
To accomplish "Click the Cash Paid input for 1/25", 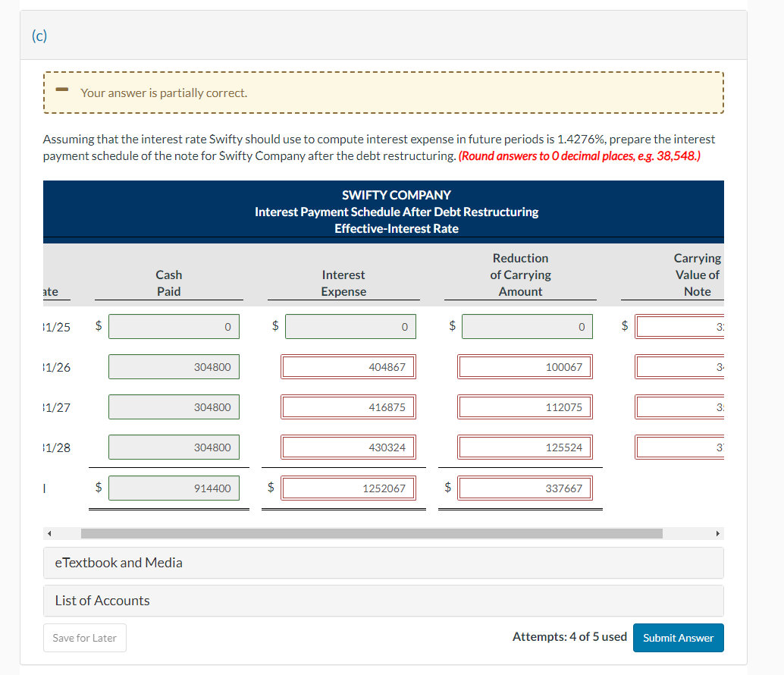I will click(174, 326).
